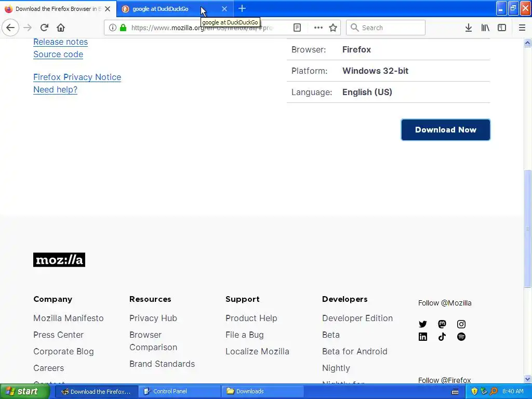532x399 pixels.
Task: Click the English (US) language value
Action: coord(367,92)
